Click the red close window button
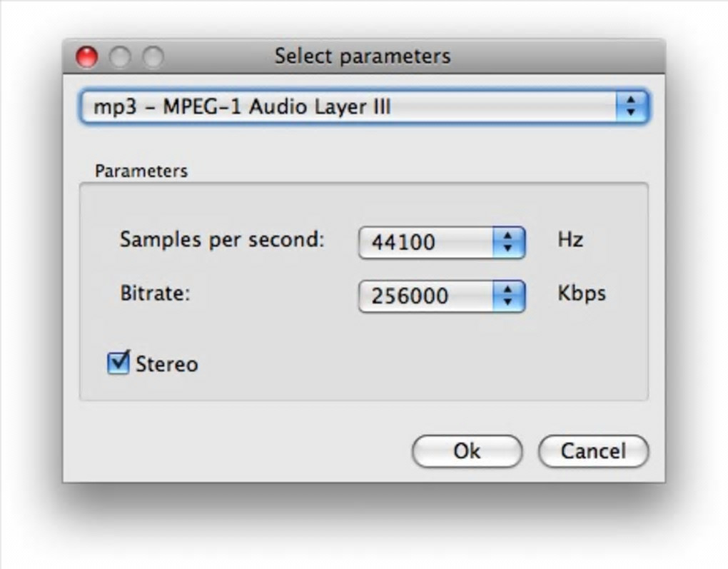The height and width of the screenshot is (569, 728). [x=87, y=56]
